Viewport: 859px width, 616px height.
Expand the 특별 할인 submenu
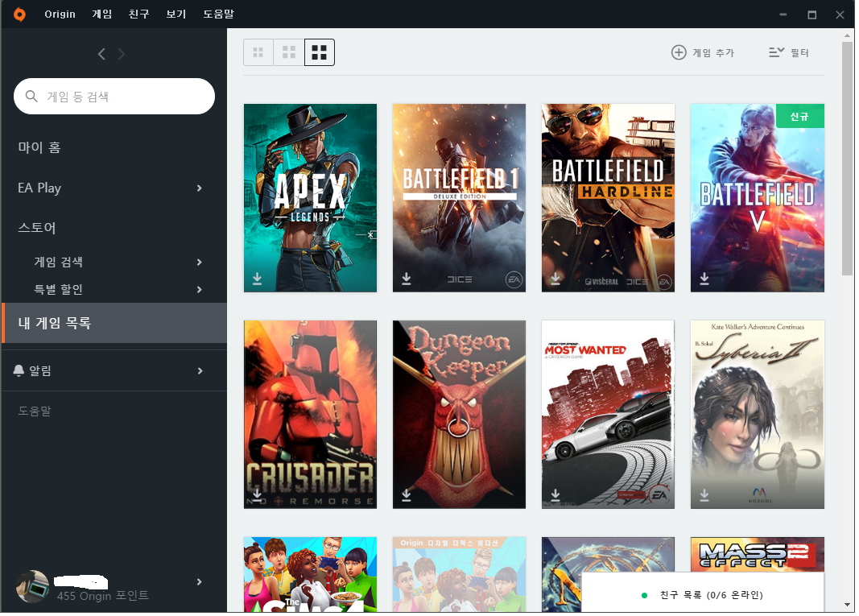pyautogui.click(x=200, y=289)
